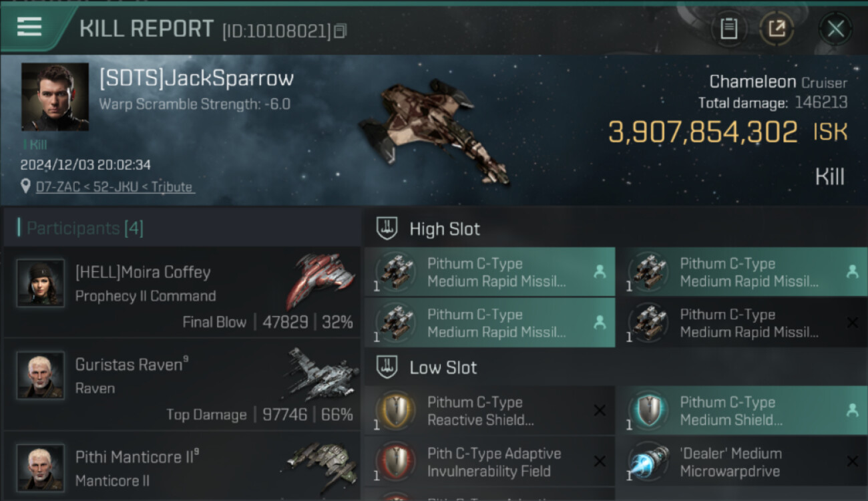Viewport: 868px width, 501px height.
Task: Click the Pith C-Type Adaptive Invulnerability Field icon
Action: [x=397, y=462]
